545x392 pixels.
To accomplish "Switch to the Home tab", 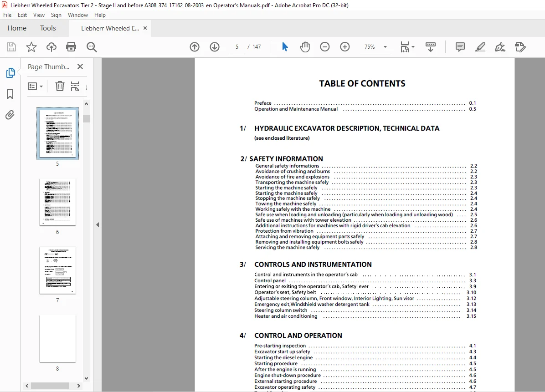I will click(x=17, y=28).
